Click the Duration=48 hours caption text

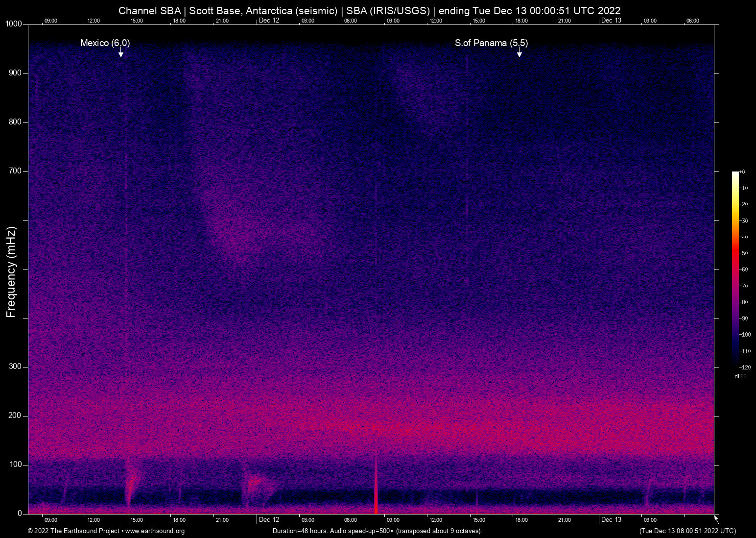[377, 531]
